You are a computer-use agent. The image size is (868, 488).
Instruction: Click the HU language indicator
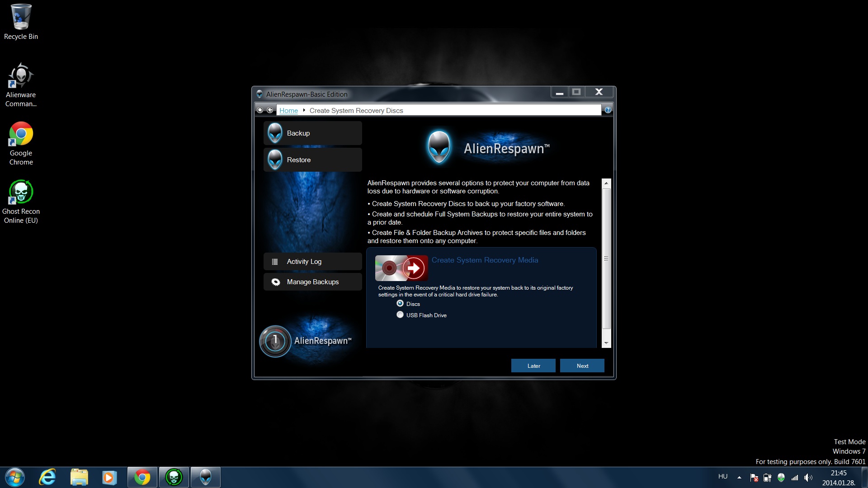pyautogui.click(x=723, y=477)
